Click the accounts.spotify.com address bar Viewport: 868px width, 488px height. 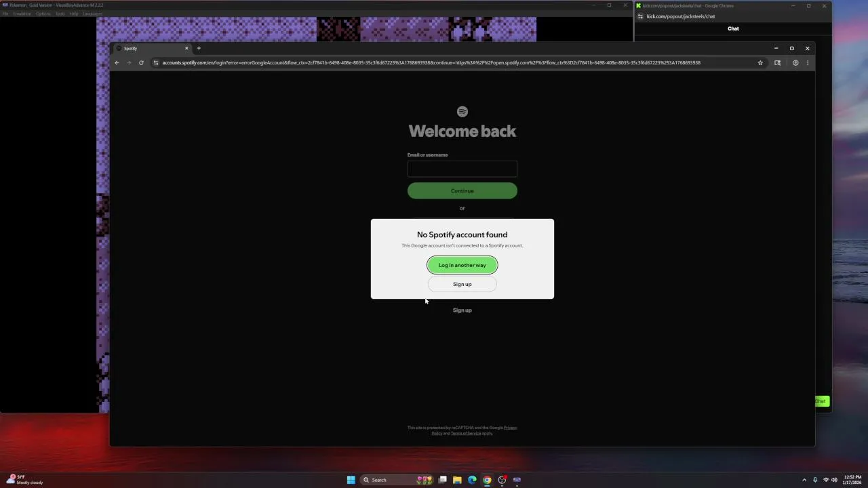(x=431, y=62)
